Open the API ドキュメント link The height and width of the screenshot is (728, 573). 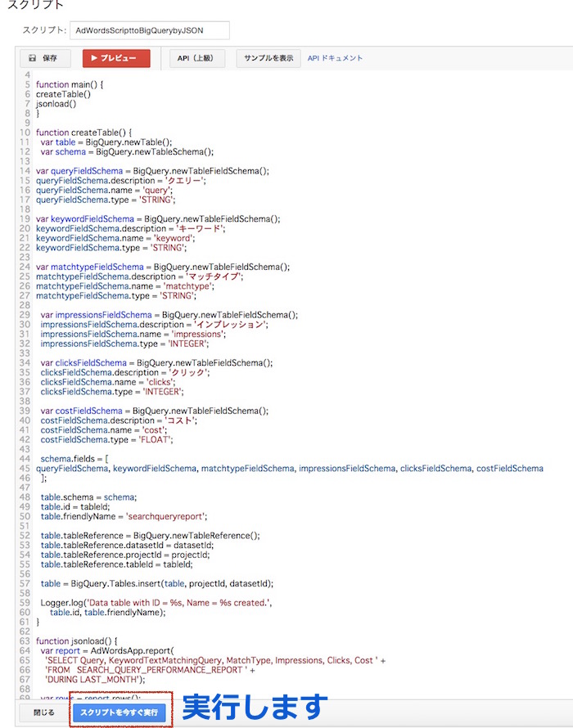[335, 58]
